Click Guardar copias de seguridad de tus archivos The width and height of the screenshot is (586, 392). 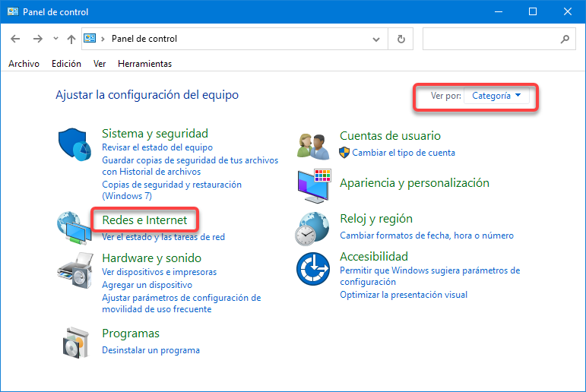coord(190,166)
